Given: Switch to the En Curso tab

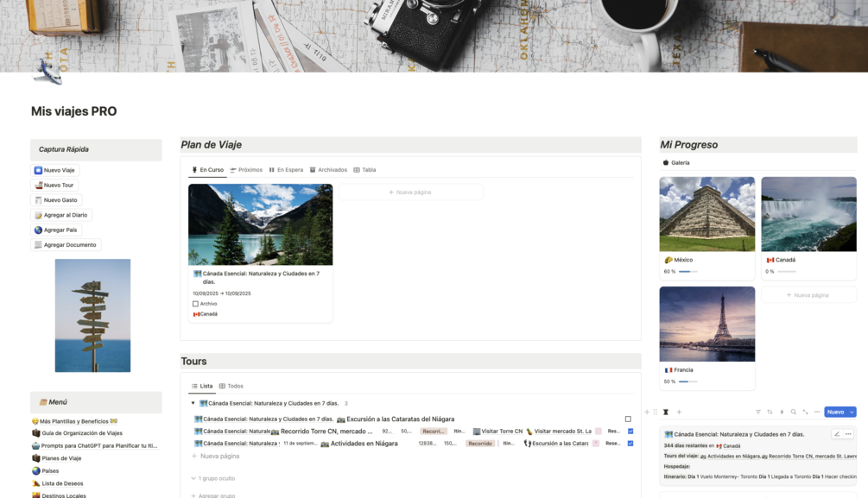Looking at the screenshot, I should [207, 170].
